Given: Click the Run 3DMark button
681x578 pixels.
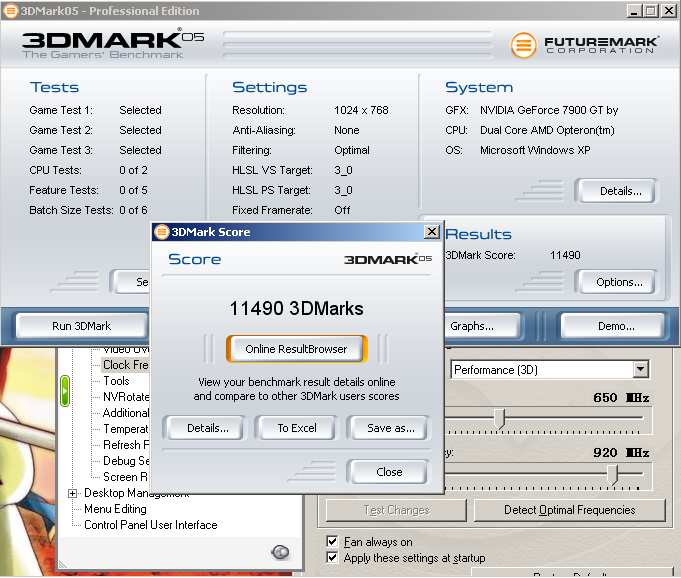Looking at the screenshot, I should click(x=82, y=326).
